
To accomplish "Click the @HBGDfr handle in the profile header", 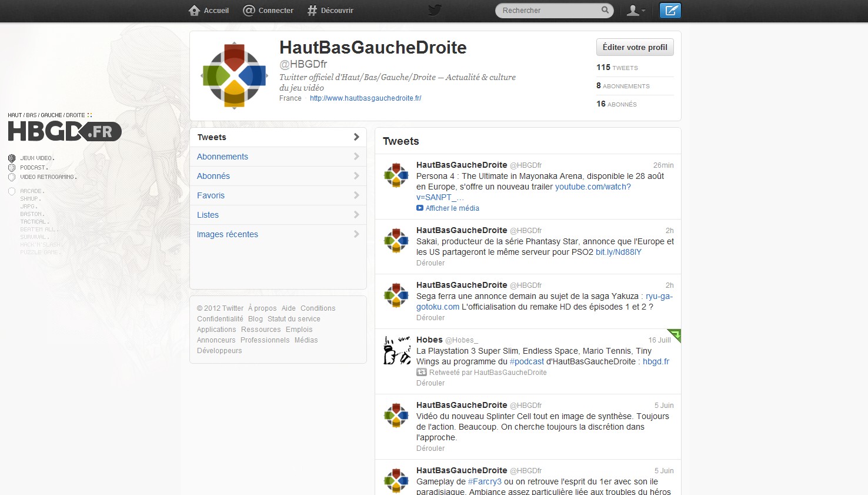I will point(303,64).
